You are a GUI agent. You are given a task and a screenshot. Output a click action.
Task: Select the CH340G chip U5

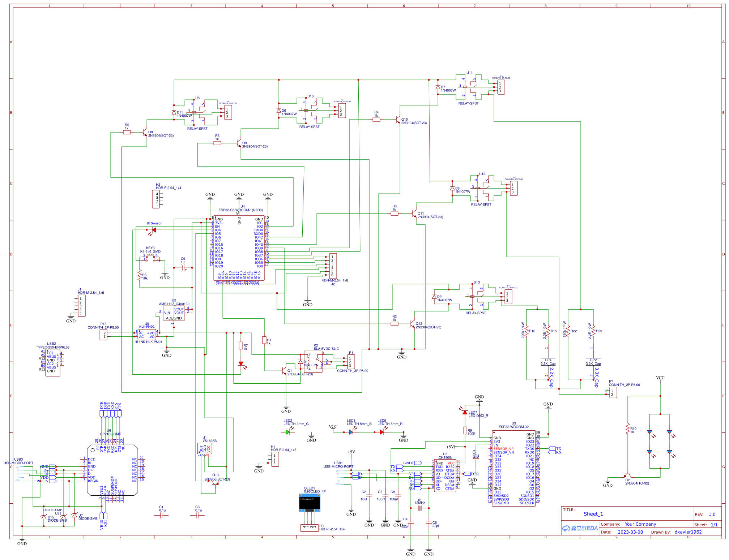pos(445,473)
